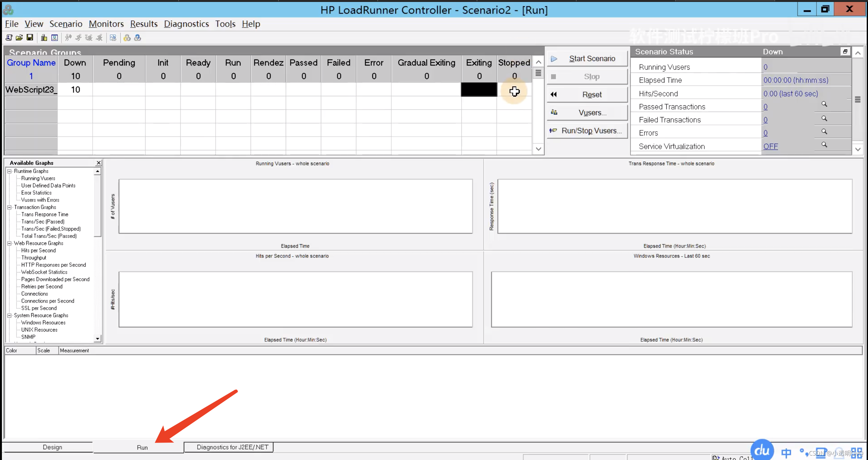The height and width of the screenshot is (460, 868).
Task: Select Error Statistics in the graphs tree
Action: tap(36, 193)
